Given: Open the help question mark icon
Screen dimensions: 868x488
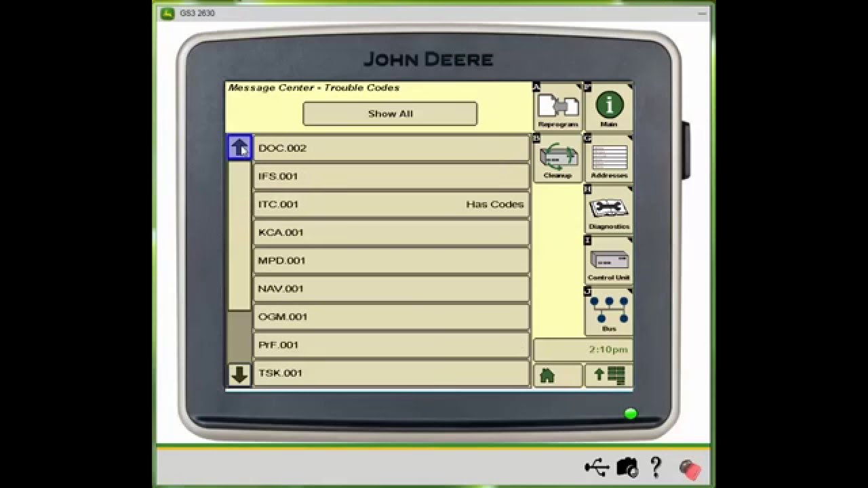Looking at the screenshot, I should (656, 467).
